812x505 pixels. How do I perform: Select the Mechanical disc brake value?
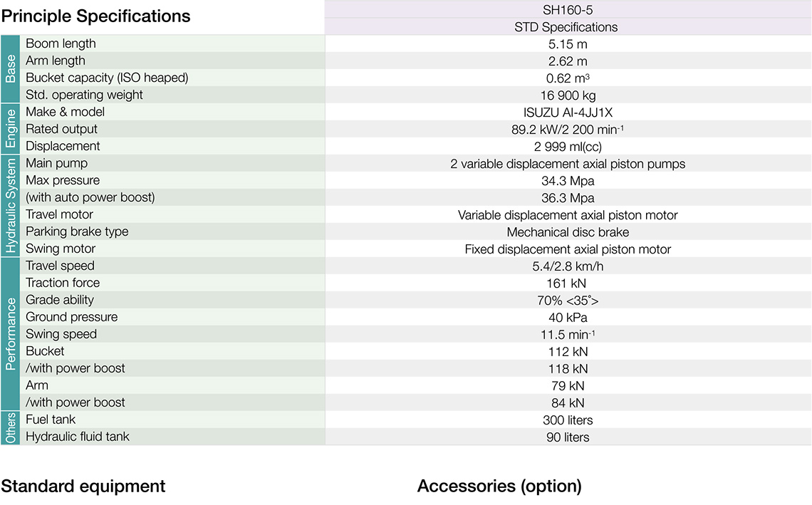pyautogui.click(x=568, y=231)
